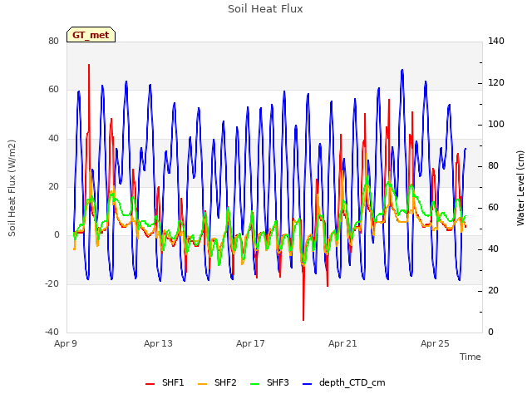
Task: Click the Apr 25 x-axis label
Action: tap(435, 343)
